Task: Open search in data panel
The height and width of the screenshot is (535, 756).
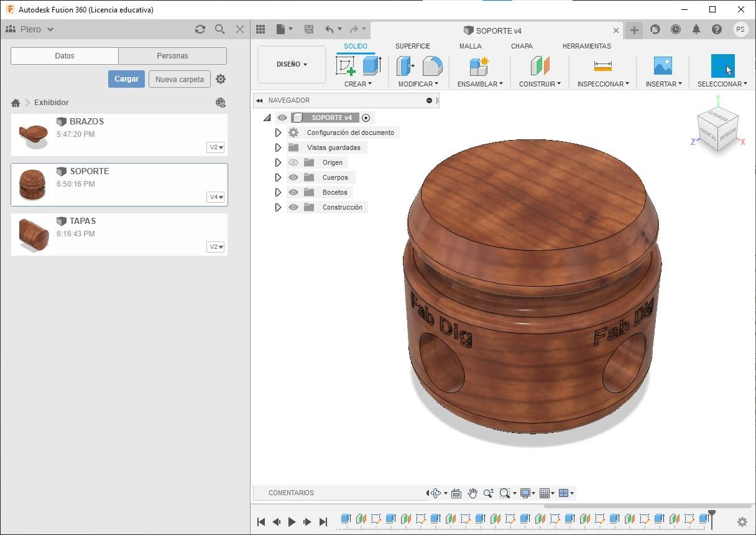Action: (219, 29)
